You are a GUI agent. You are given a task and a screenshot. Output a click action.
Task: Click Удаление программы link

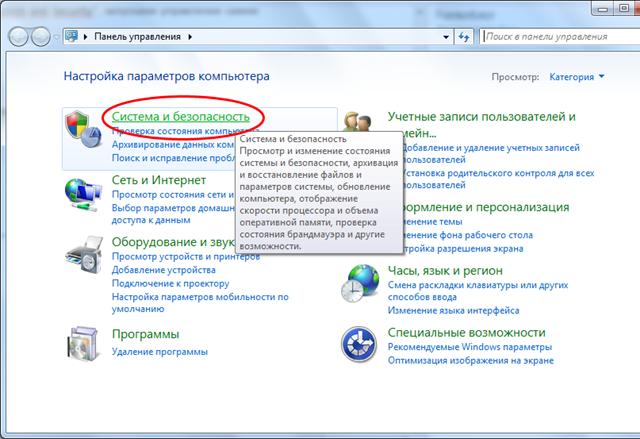click(160, 352)
